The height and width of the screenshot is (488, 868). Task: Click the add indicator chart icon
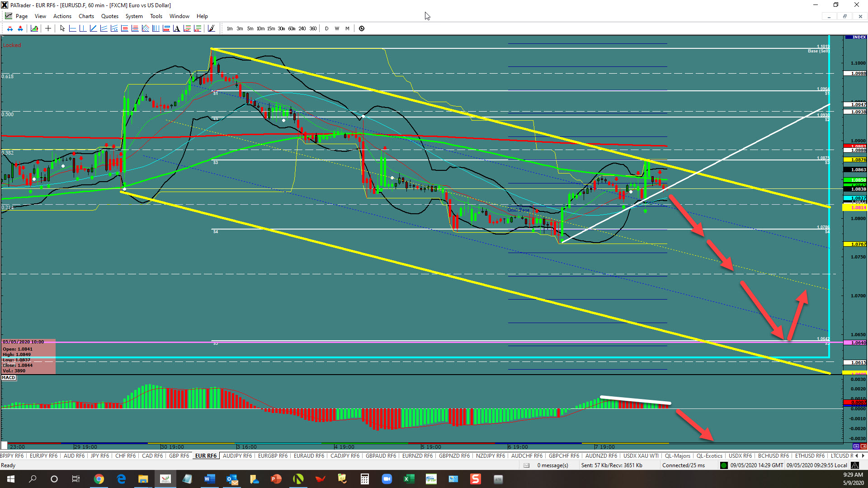click(x=34, y=28)
